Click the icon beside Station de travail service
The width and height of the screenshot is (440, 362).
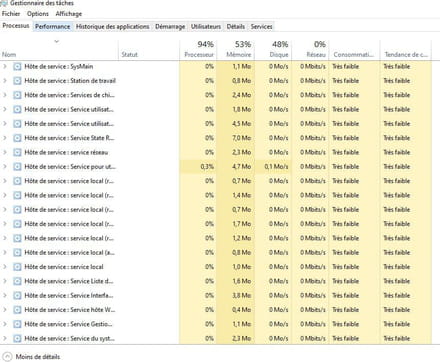pos(17,81)
